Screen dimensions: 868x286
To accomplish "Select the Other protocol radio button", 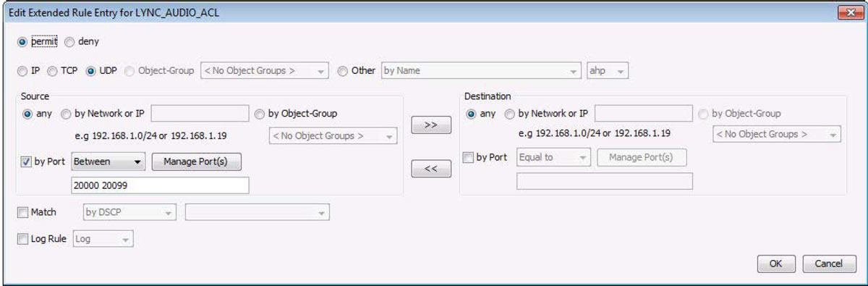I will 343,71.
